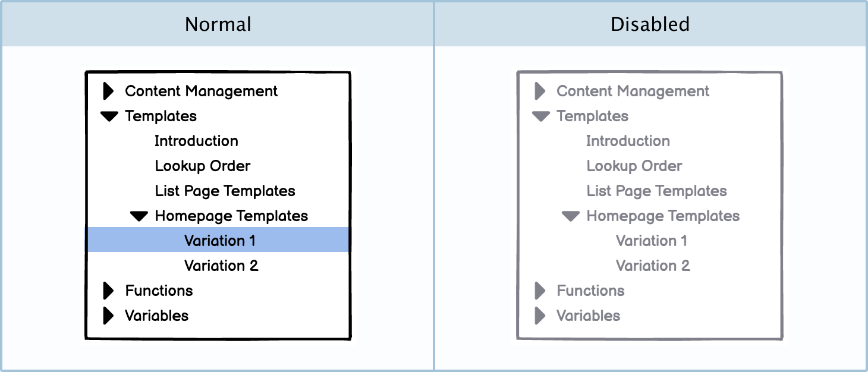Click the Functions label in Normal tree
The height and width of the screenshot is (372, 868).
point(159,291)
